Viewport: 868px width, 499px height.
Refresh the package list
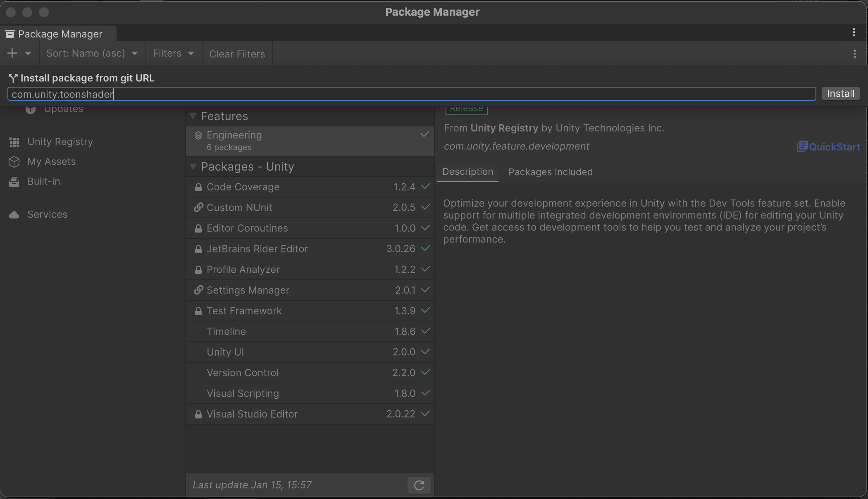(419, 485)
